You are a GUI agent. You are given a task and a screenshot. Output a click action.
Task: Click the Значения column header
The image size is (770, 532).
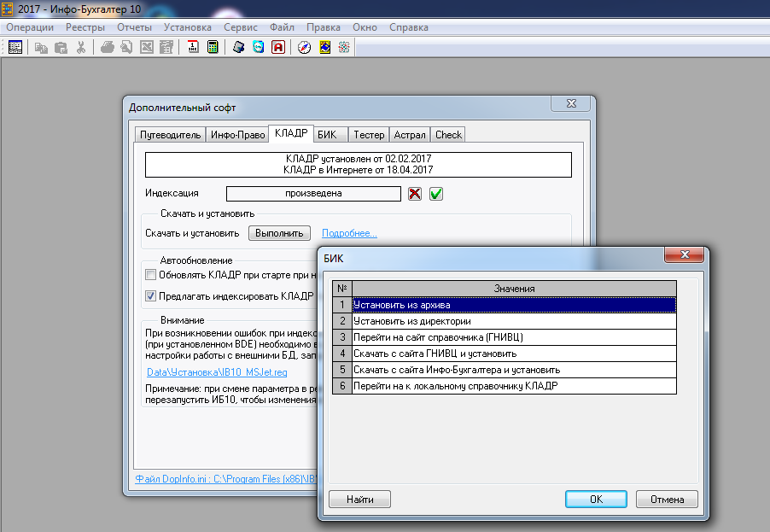tap(514, 289)
